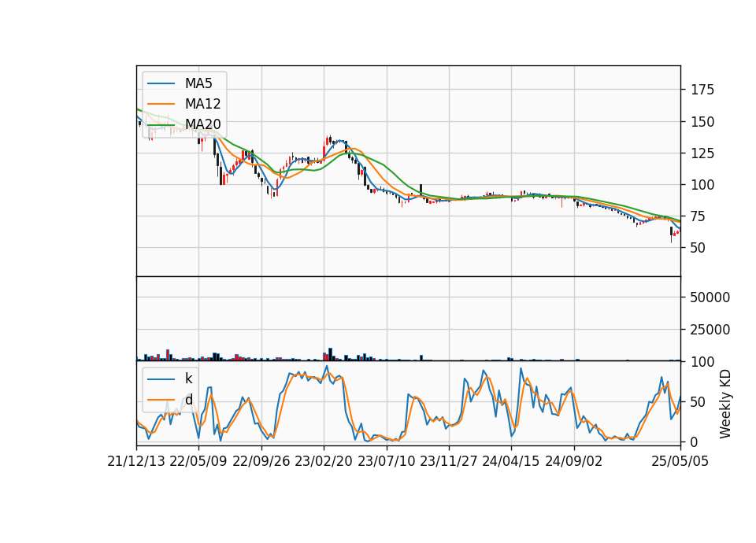Viewport: 756px width, 543px height.
Task: Click the MA20 green legend line sample
Action: (x=161, y=124)
